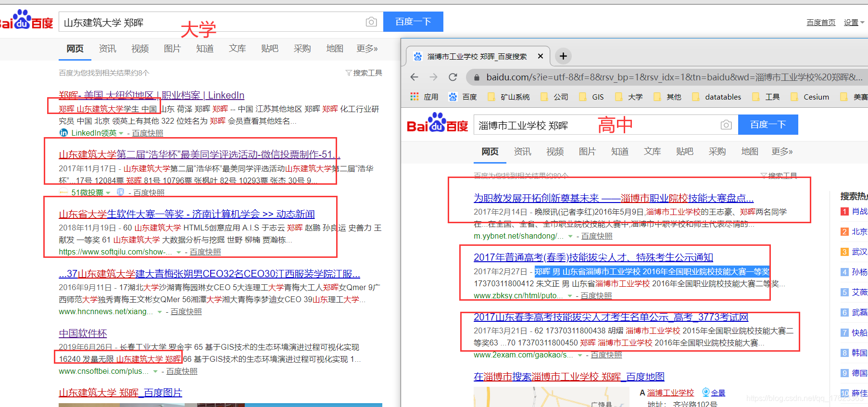Open 百度快照 next to m.yybnet.net

tap(597, 236)
